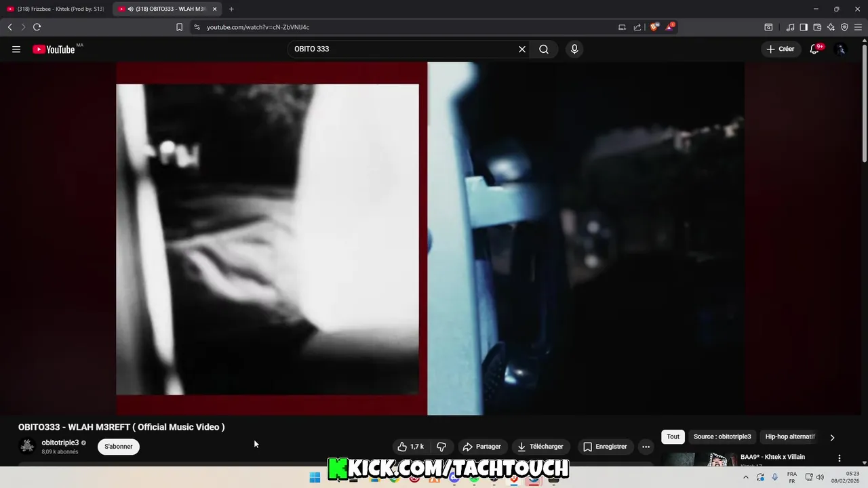Go to the YouTube home logo
The width and height of the screenshot is (868, 488).
point(54,49)
